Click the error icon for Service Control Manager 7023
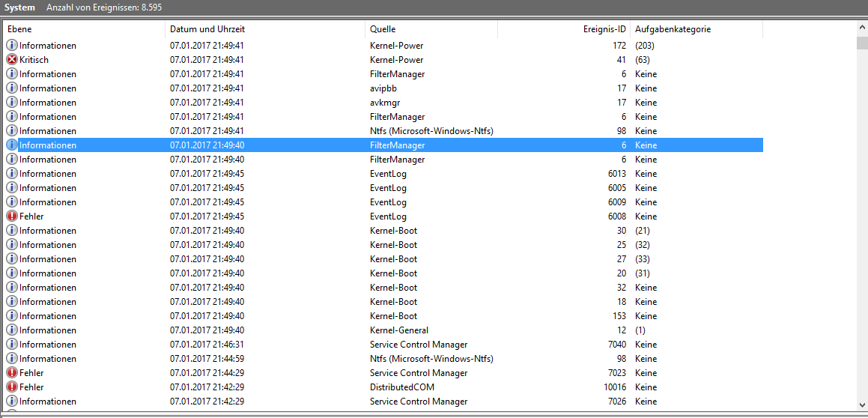 point(12,373)
